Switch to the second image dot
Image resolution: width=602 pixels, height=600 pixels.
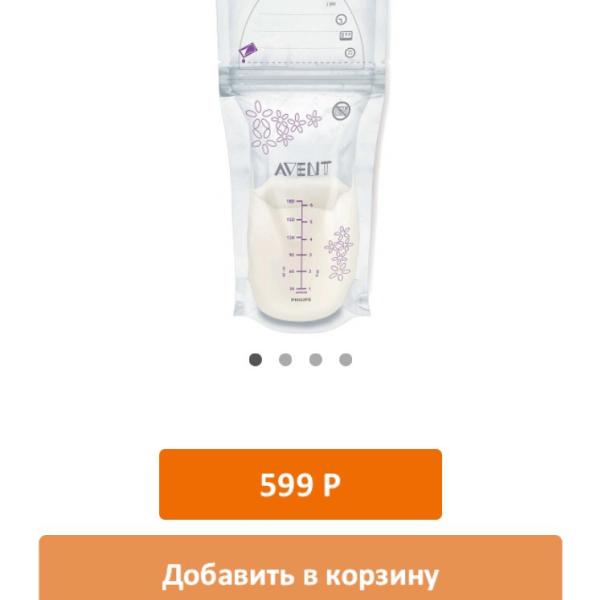click(x=285, y=360)
